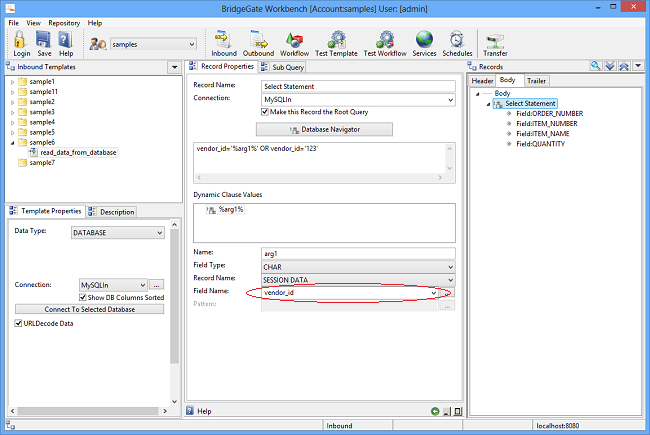Image resolution: width=650 pixels, height=435 pixels.
Task: Click the green arrow icon in Help bar
Action: (x=435, y=411)
